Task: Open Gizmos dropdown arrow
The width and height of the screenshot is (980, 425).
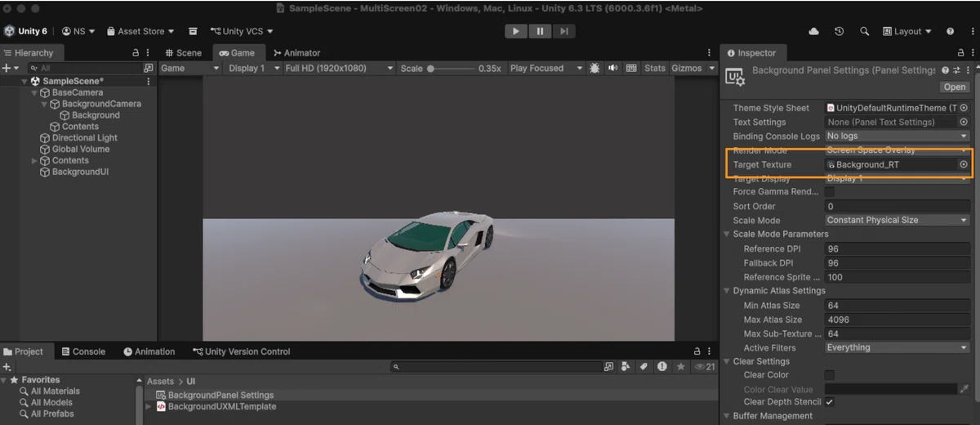Action: coord(711,69)
